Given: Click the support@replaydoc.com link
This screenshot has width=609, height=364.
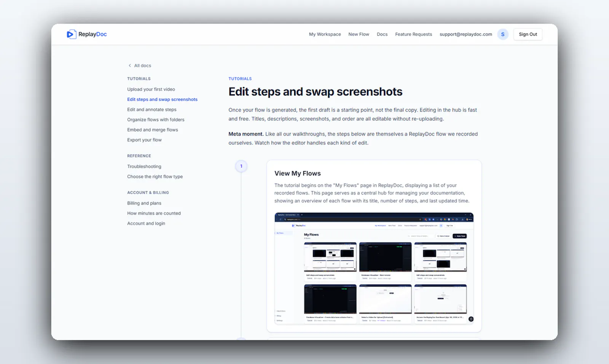Looking at the screenshot, I should (466, 34).
